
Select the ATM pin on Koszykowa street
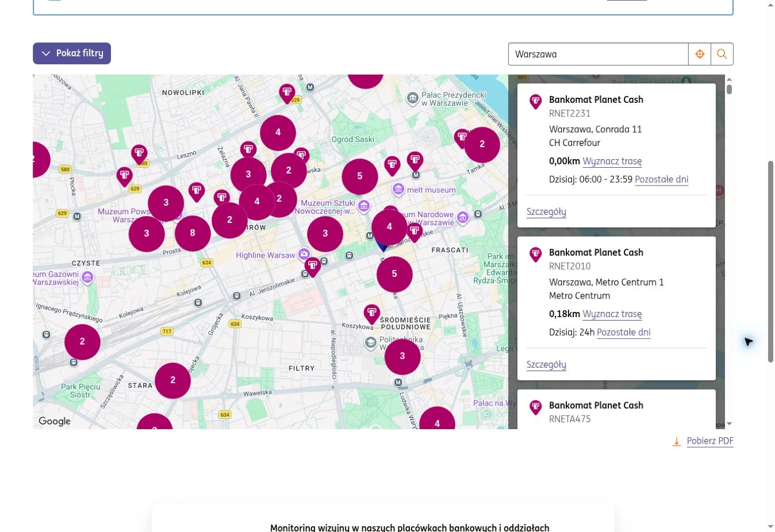[x=372, y=314]
